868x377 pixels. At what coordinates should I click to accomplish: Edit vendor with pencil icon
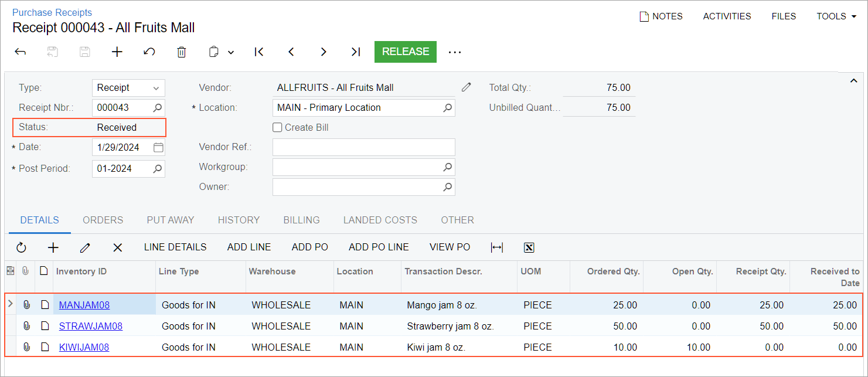466,87
